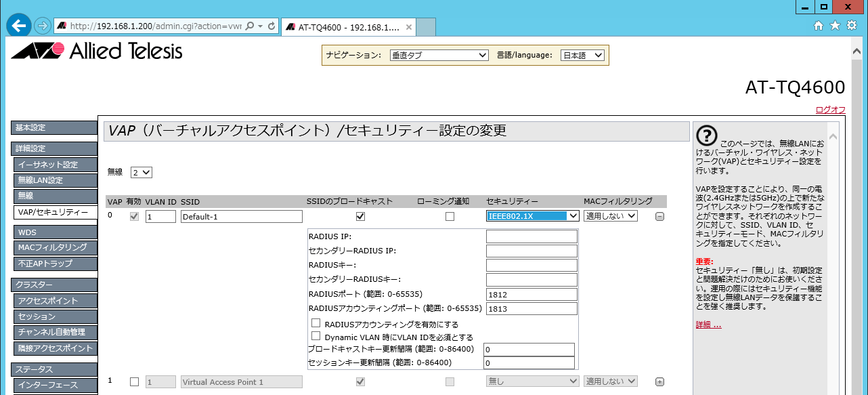Select イーサネット設定 menu item

pyautogui.click(x=56, y=165)
